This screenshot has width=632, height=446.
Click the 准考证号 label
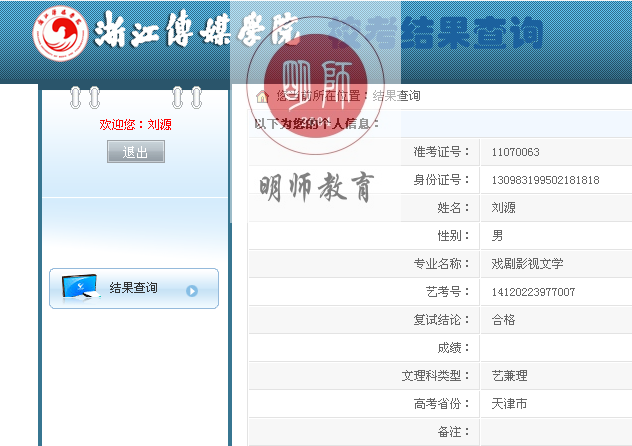[x=442, y=151]
